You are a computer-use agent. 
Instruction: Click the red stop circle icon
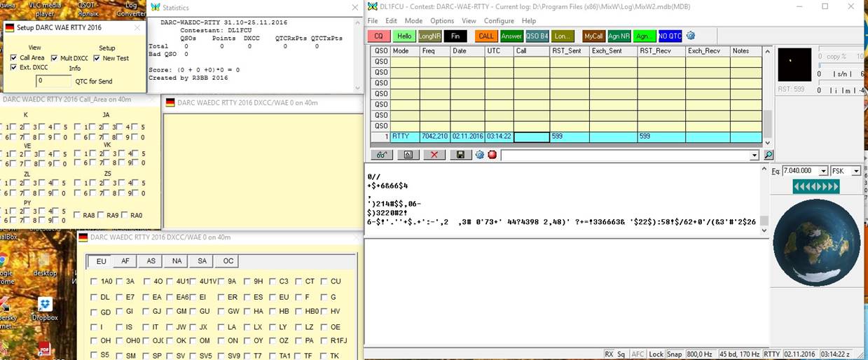492,155
